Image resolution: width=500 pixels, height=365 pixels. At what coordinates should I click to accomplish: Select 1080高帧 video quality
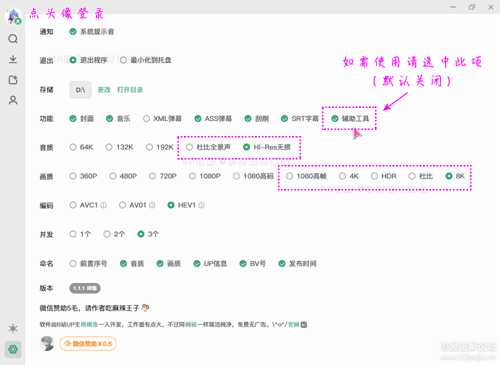click(289, 176)
